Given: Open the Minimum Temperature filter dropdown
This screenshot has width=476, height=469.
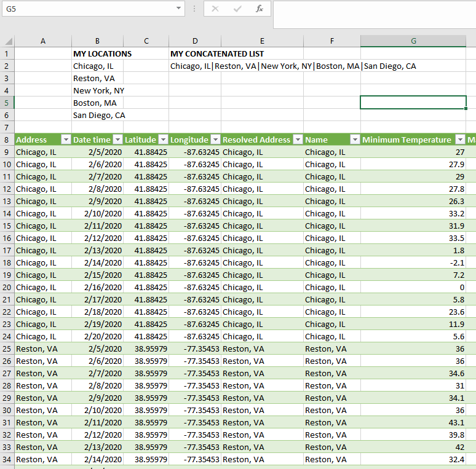Looking at the screenshot, I should (x=460, y=140).
